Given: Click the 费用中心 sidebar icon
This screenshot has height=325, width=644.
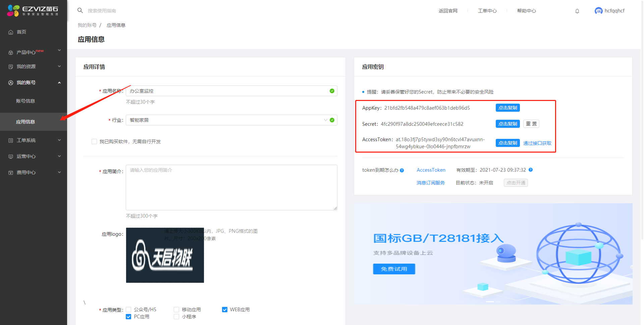Looking at the screenshot, I should point(11,173).
